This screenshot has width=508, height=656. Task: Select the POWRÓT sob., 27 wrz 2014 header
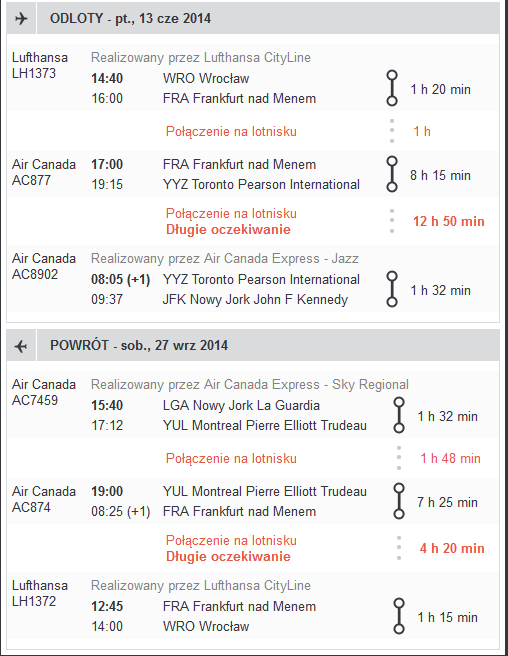point(139,346)
